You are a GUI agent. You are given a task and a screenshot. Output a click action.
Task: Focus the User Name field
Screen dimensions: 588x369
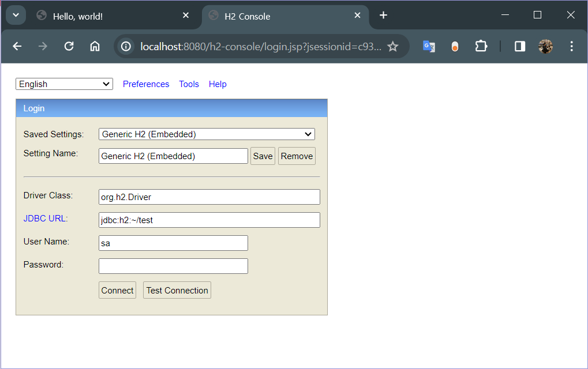click(x=173, y=243)
